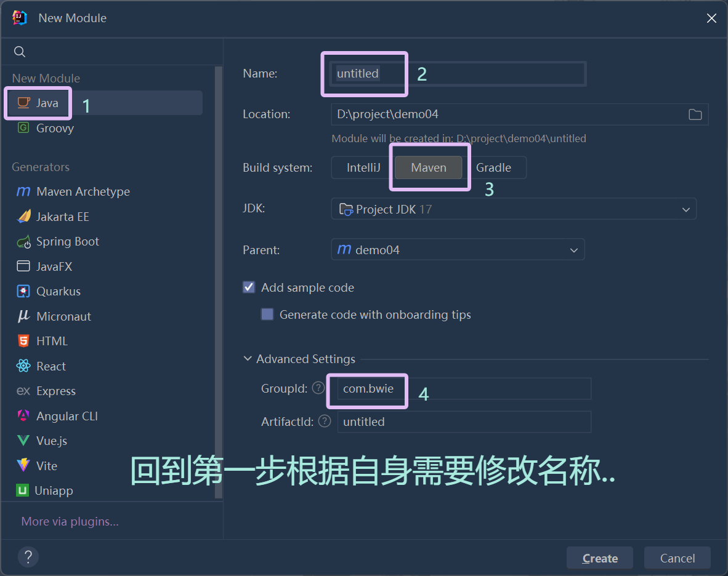Click the Spring Boot icon
The image size is (728, 576).
pyautogui.click(x=23, y=242)
